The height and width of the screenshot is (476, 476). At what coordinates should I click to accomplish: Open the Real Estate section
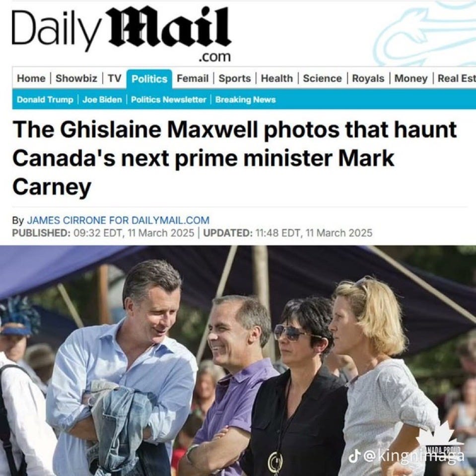[x=457, y=78]
